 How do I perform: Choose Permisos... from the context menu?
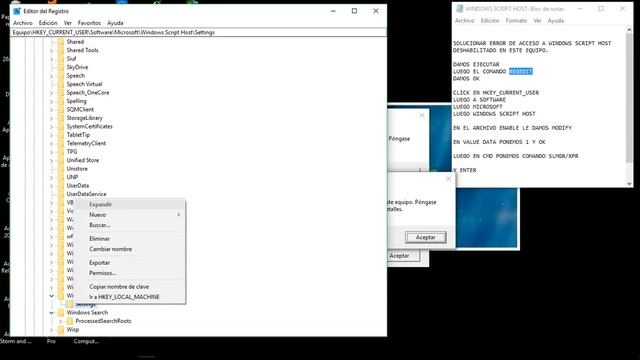pyautogui.click(x=130, y=273)
